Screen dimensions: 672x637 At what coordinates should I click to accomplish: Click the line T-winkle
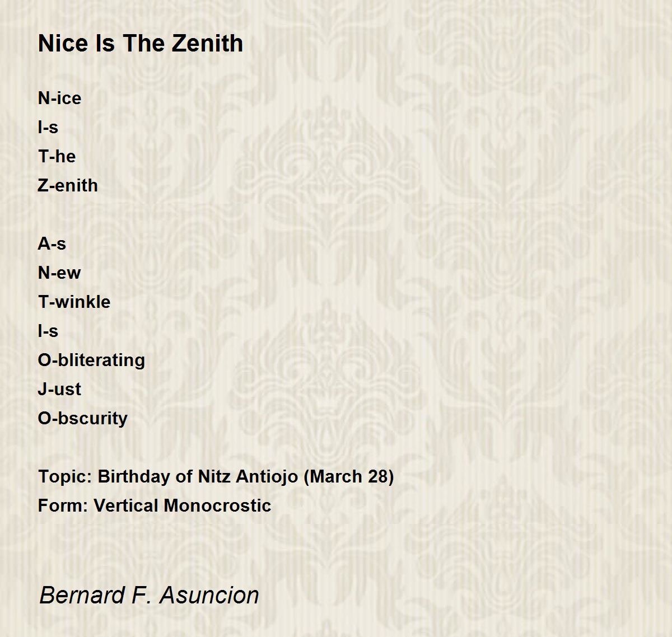[74, 302]
